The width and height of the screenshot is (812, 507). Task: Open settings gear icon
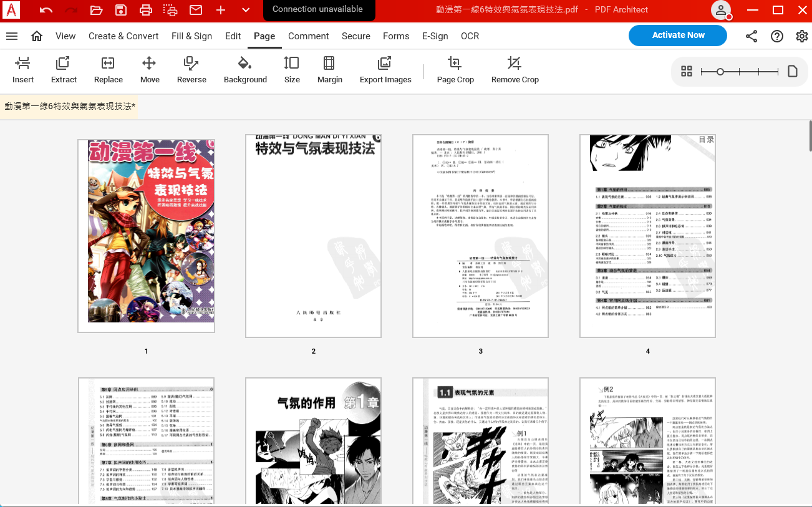click(x=802, y=36)
